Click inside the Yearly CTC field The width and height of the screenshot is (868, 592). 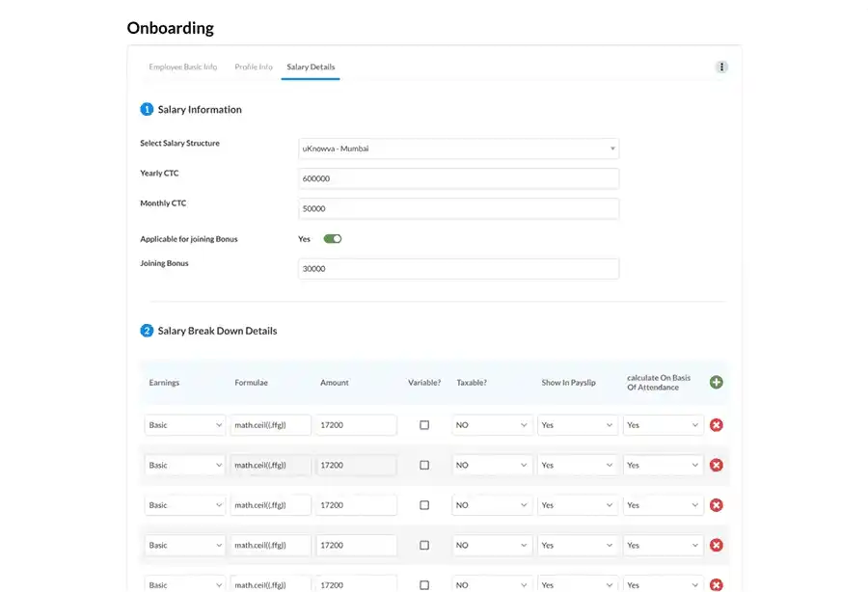point(458,177)
